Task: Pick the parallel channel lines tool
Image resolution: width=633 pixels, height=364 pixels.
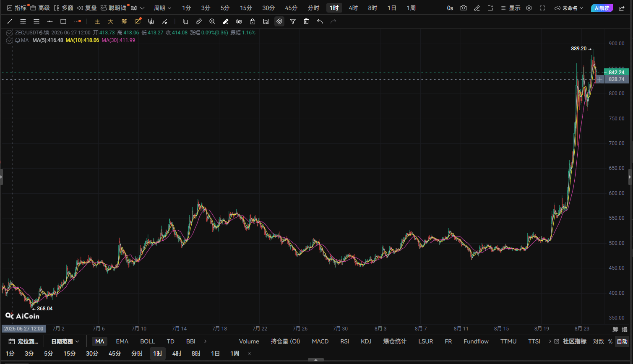Action: pyautogui.click(x=23, y=21)
